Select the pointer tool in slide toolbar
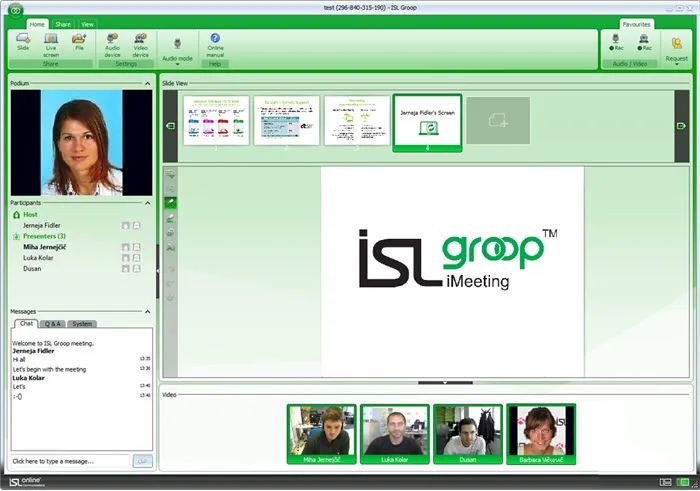700x491 pixels. (171, 175)
